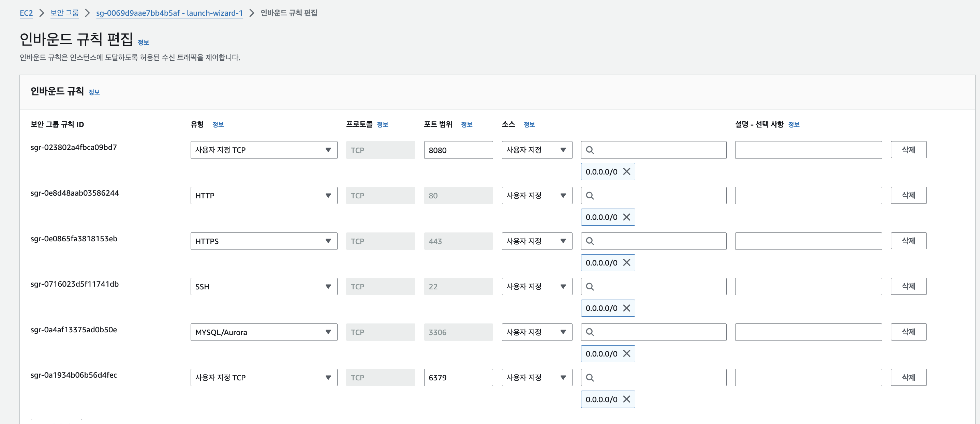The width and height of the screenshot is (980, 424).
Task: Remove 0.0.0.0/0 chip from MYSQL/Aurora rule
Action: tap(627, 354)
